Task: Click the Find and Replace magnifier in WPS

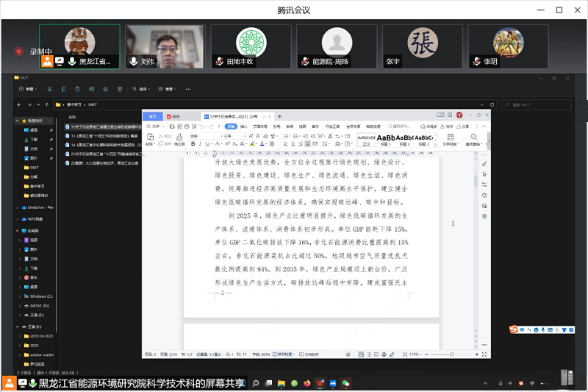Action: [473, 137]
